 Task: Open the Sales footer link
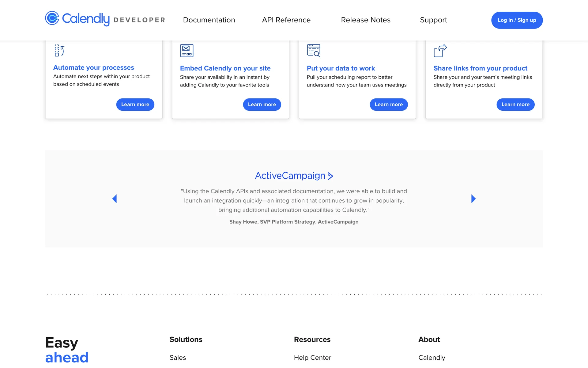tap(178, 358)
